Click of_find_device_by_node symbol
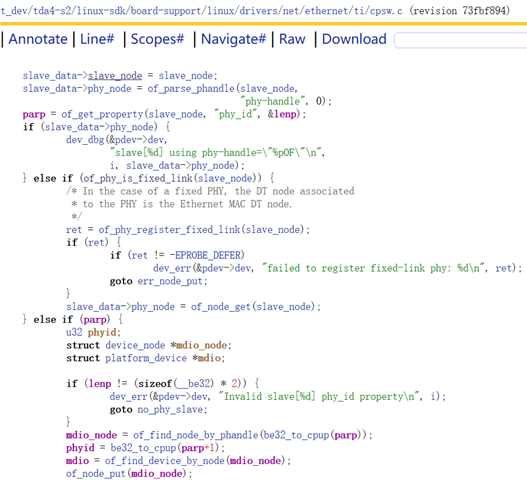527x480 pixels. point(164,461)
